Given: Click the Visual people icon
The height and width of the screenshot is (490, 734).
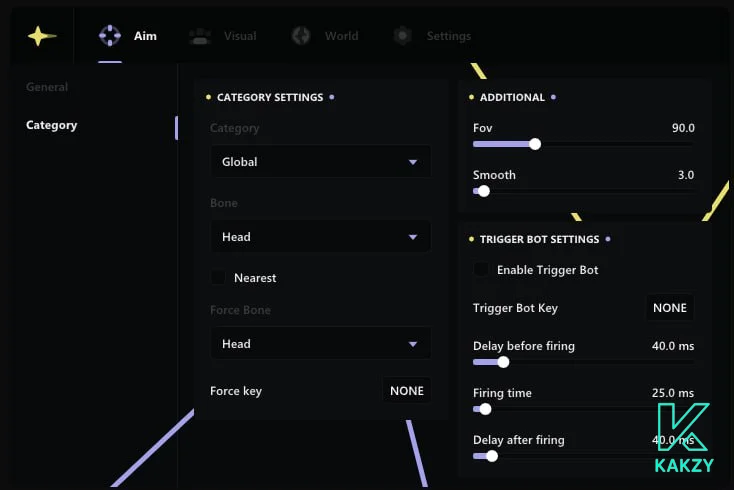Looking at the screenshot, I should [200, 36].
